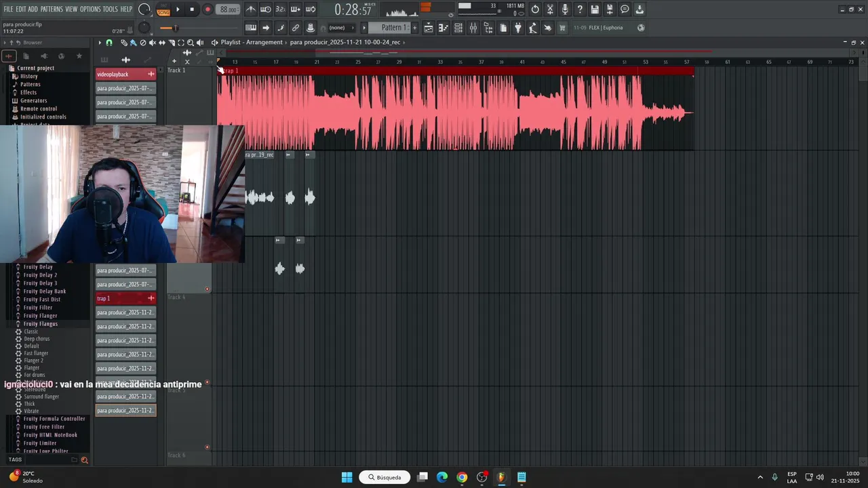Image resolution: width=868 pixels, height=488 pixels.
Task: Click the tempo field showing 88.000
Action: (228, 9)
